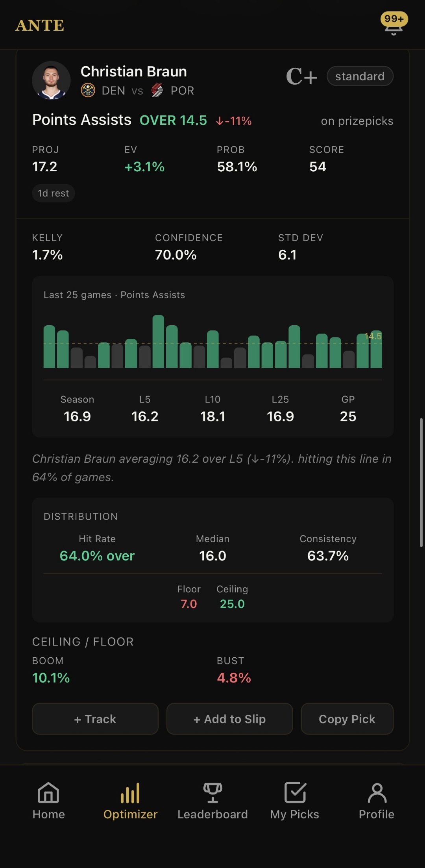The width and height of the screenshot is (425, 868).
Task: Select the Optimizer bar-chart icon
Action: pyautogui.click(x=130, y=793)
